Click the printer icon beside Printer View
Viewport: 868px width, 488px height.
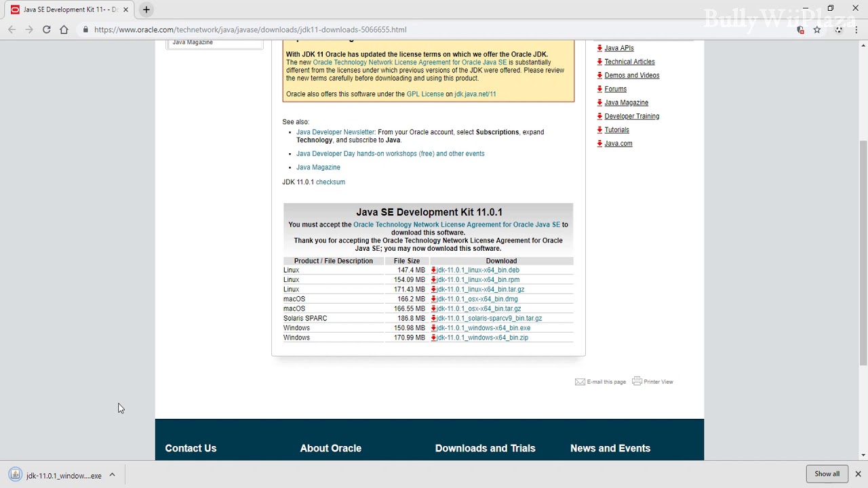click(637, 381)
